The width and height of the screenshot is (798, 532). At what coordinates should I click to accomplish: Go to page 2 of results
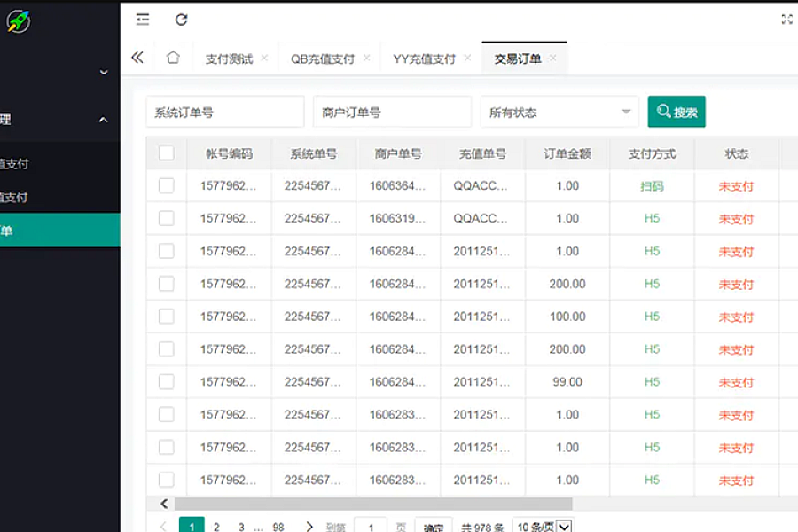tap(216, 527)
